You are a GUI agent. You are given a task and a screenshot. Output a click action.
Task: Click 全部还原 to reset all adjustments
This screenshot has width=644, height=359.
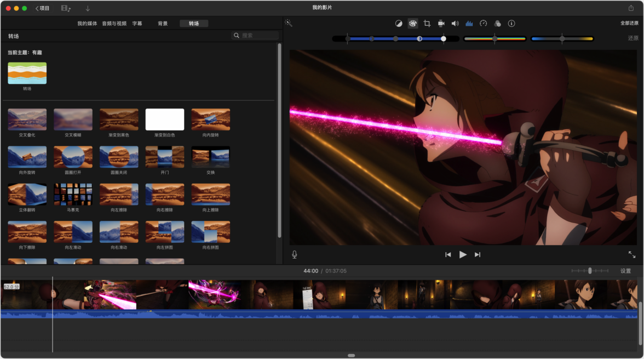pos(629,23)
